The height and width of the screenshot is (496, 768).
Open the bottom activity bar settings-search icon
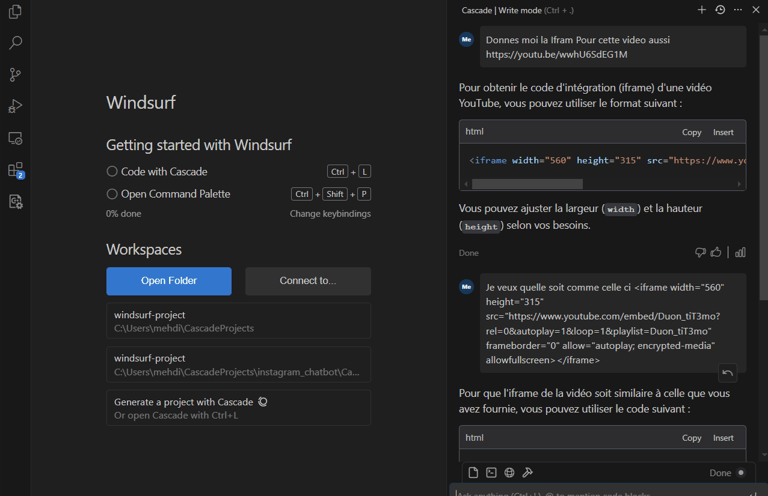[x=15, y=202]
